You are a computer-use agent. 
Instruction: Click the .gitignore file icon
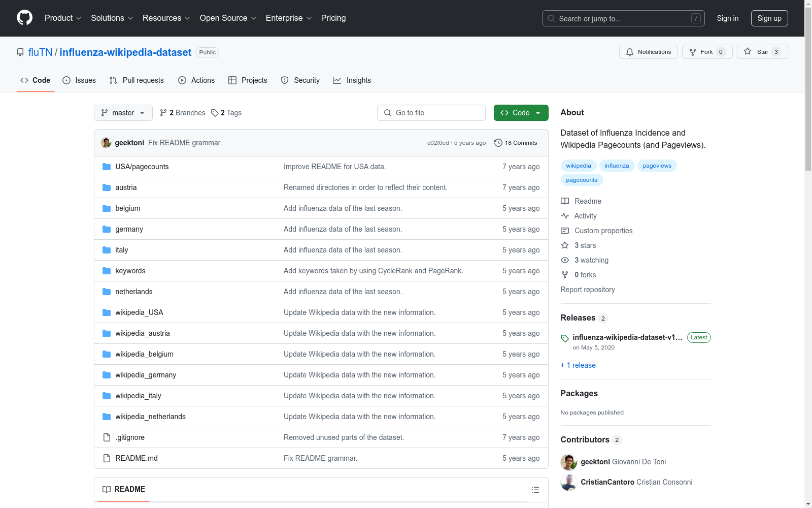point(107,437)
